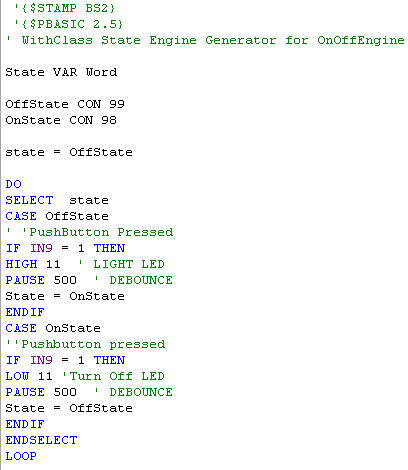Click the LOW 11 command
This screenshot has width=408, height=470.
pos(29,376)
